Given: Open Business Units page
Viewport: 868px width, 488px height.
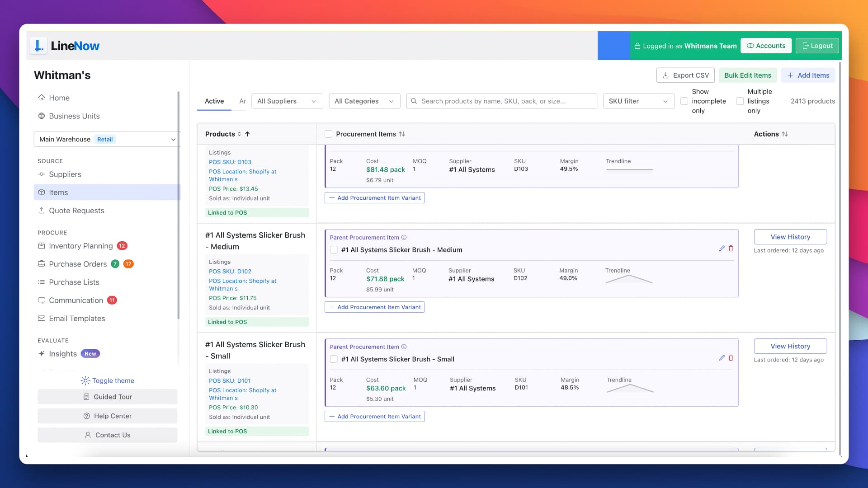Looking at the screenshot, I should click(x=74, y=116).
